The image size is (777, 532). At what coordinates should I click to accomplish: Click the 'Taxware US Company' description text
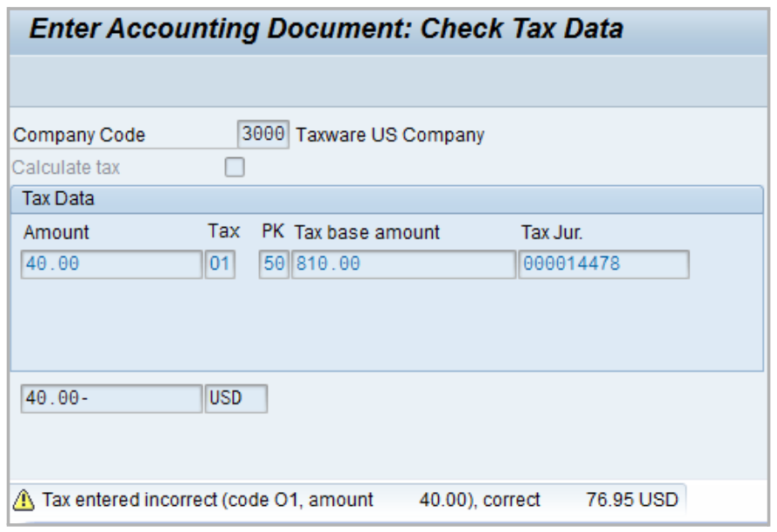pos(390,136)
